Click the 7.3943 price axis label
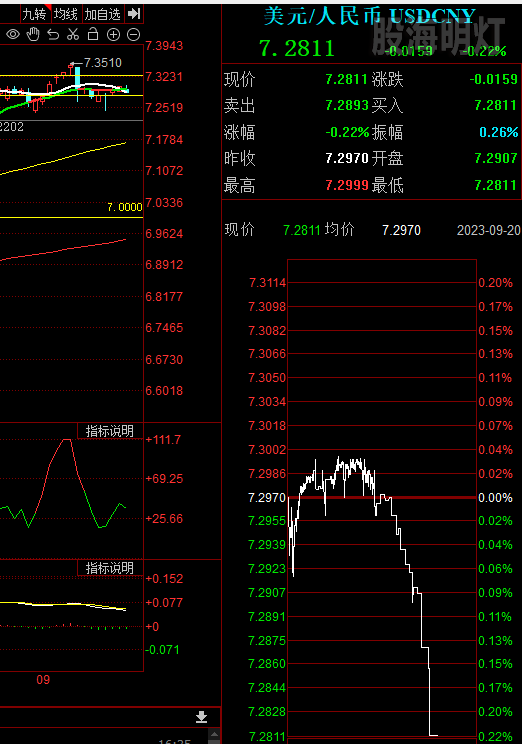Screen dimensions: 522x744 click(164, 46)
